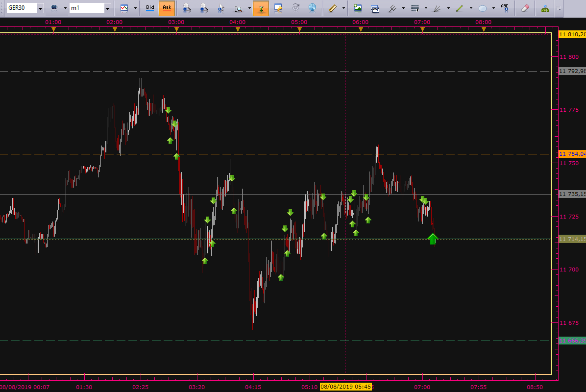This screenshot has width=586, height=392.
Task: Expand the chart type dropdown arrow
Action: click(135, 8)
